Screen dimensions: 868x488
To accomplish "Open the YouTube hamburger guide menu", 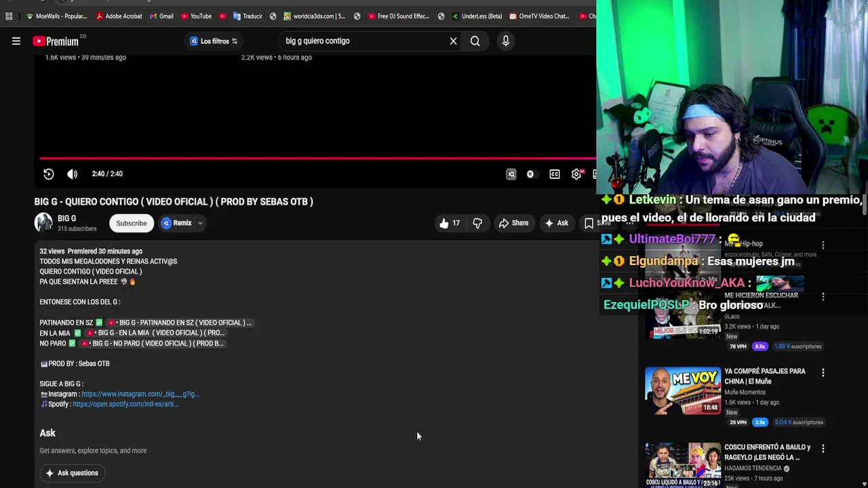I will [x=16, y=41].
